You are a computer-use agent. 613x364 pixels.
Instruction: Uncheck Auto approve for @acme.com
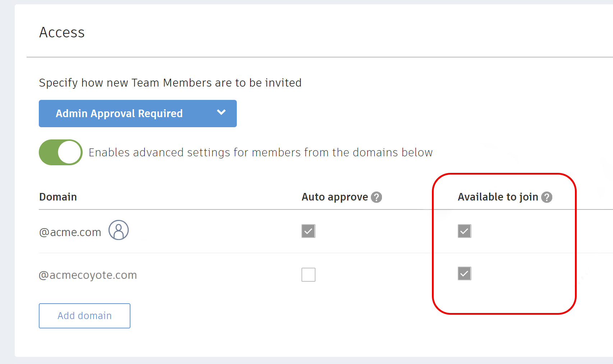[x=308, y=231]
